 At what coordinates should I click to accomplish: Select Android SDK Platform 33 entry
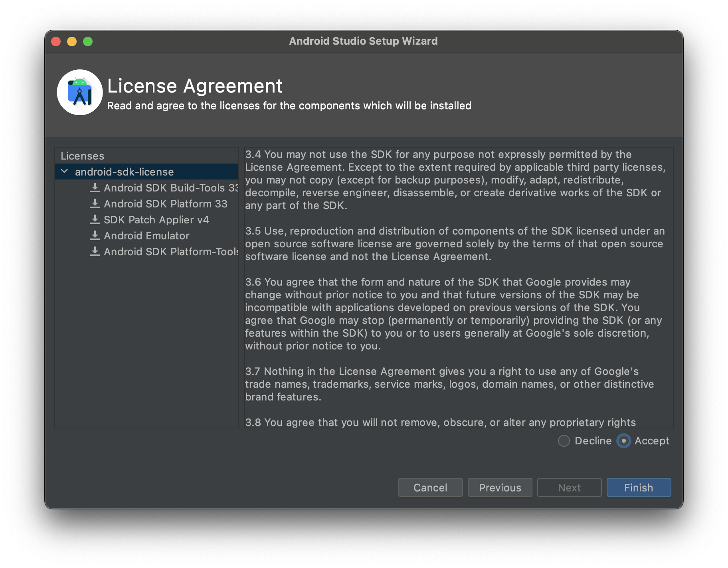[146, 203]
